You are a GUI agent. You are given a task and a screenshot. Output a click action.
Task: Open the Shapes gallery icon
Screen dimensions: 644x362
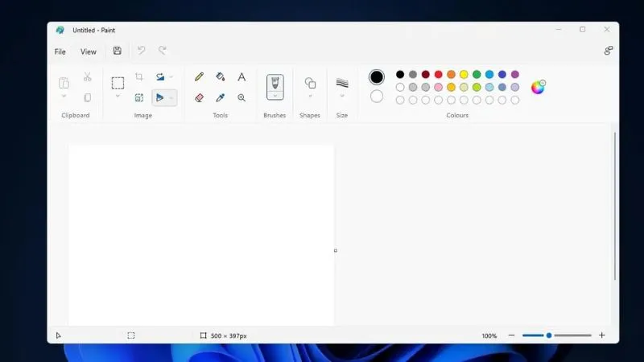[310, 83]
